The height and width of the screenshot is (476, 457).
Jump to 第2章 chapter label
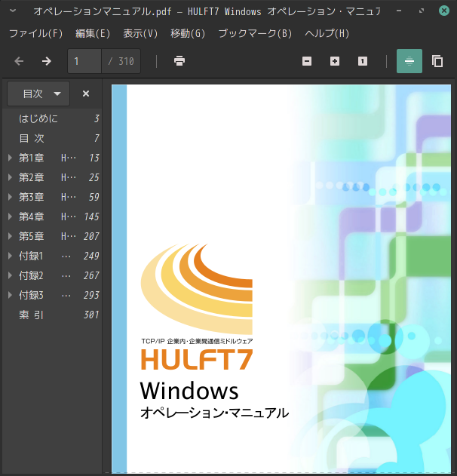pos(32,177)
